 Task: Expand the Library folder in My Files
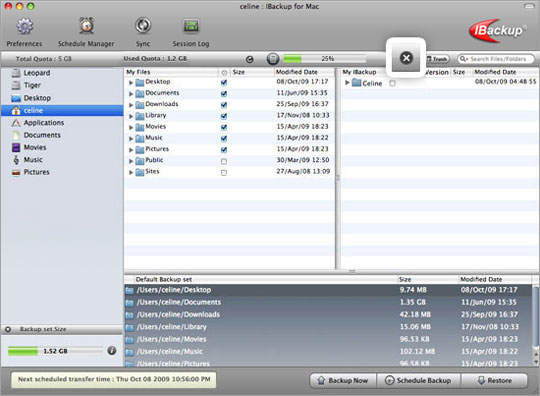(x=131, y=116)
